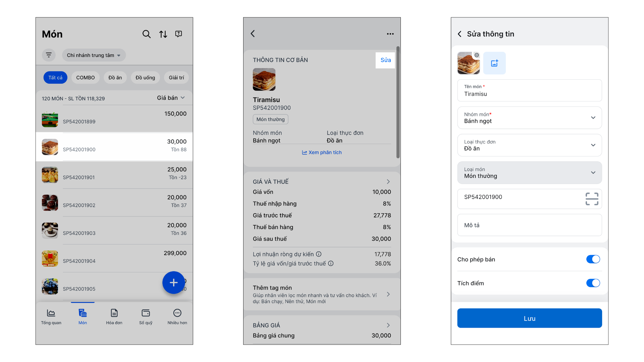Switch to Hóa đơn bottom tab
Screen dimensions: 644x362
[114, 316]
